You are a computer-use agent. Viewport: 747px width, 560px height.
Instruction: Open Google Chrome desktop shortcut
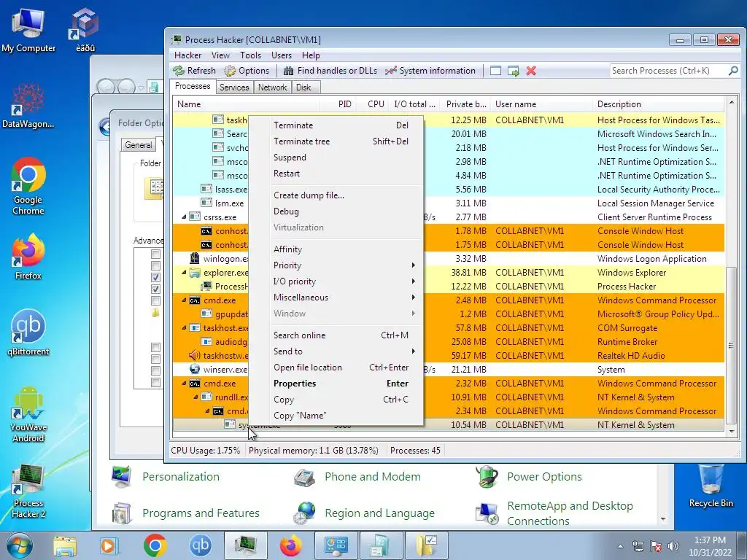pos(28,187)
